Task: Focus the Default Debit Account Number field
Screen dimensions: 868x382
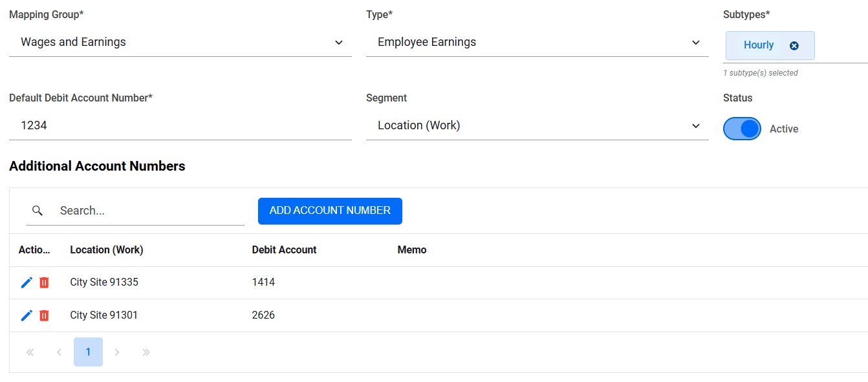Action: click(180, 125)
